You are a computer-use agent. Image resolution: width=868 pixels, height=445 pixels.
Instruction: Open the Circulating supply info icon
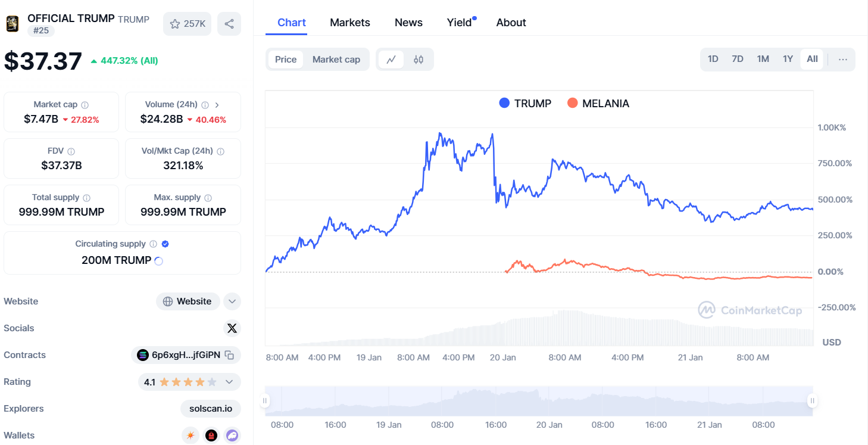point(153,244)
